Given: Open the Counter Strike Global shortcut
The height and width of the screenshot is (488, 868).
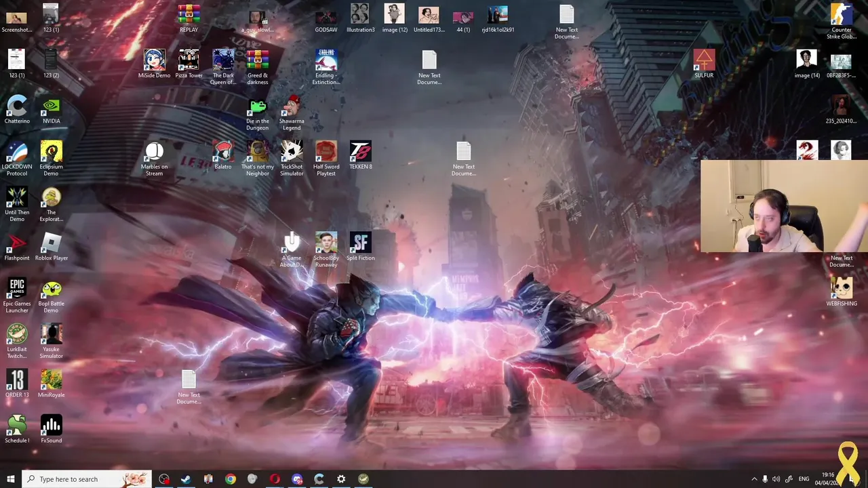Looking at the screenshot, I should tap(842, 22).
